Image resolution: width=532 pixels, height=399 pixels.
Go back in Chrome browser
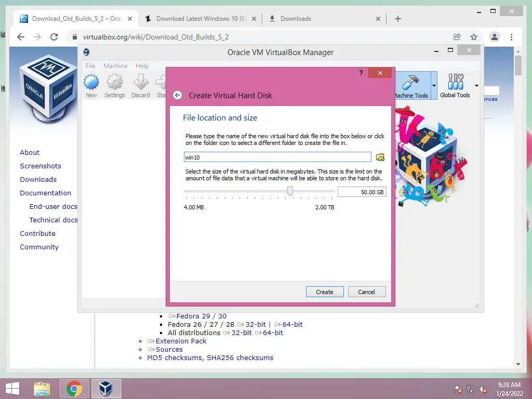point(21,37)
